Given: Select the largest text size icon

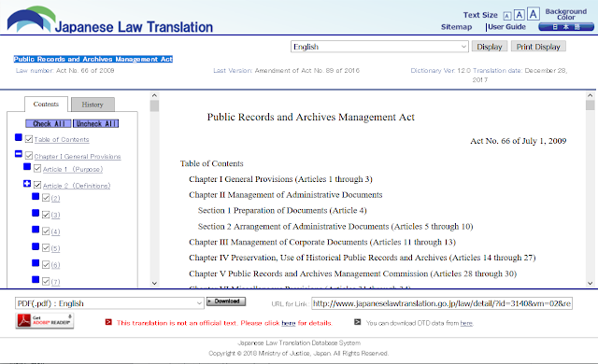Looking at the screenshot, I should point(534,14).
